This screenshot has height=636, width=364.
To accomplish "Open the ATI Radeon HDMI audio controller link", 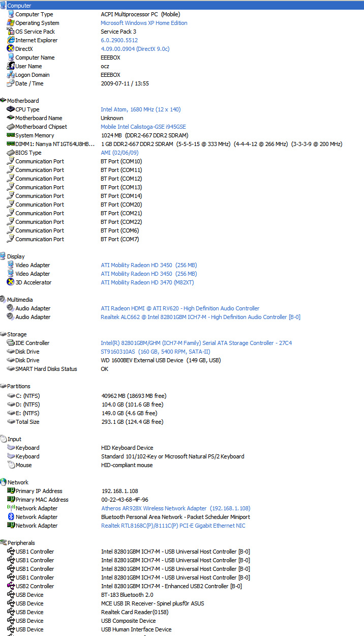I will coord(180,308).
